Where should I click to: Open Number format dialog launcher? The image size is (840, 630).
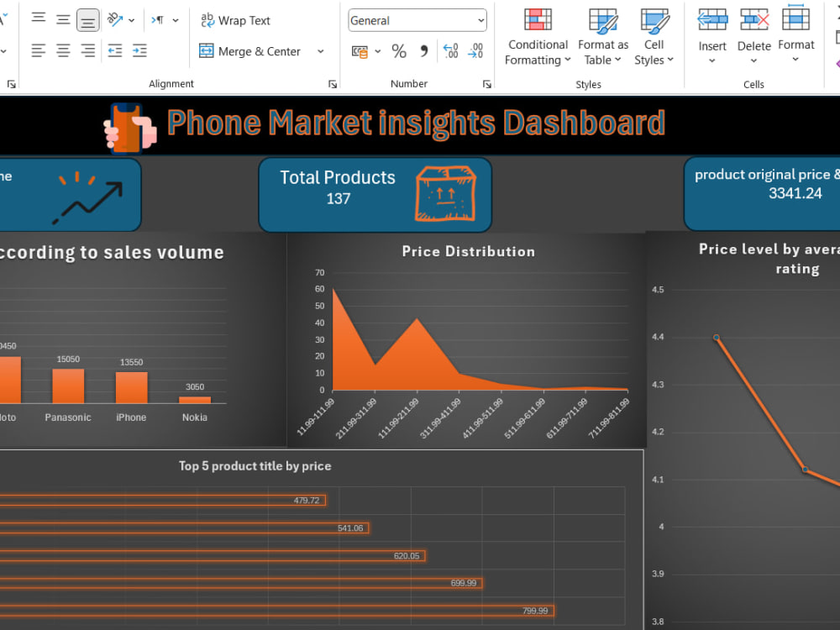(487, 84)
